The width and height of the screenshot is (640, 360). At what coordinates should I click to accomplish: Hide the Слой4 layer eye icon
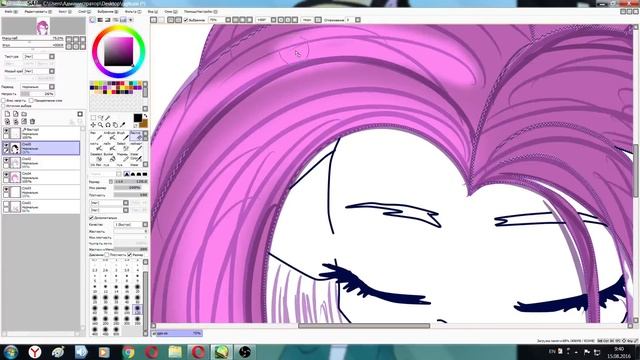(x=6, y=175)
